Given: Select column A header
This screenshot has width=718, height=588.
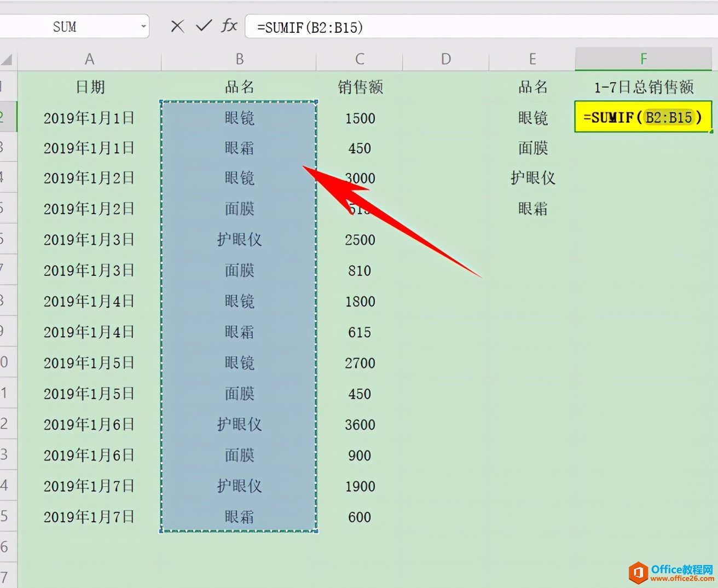Looking at the screenshot, I should pos(89,59).
